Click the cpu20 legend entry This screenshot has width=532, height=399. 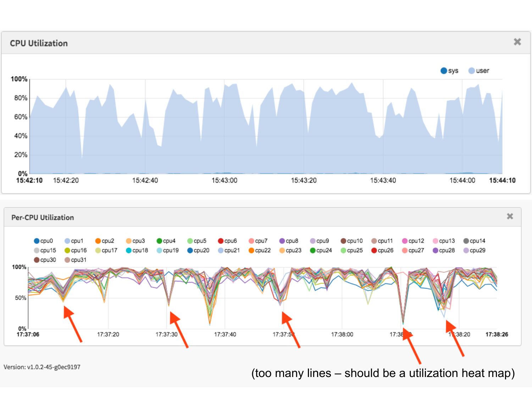tap(198, 250)
